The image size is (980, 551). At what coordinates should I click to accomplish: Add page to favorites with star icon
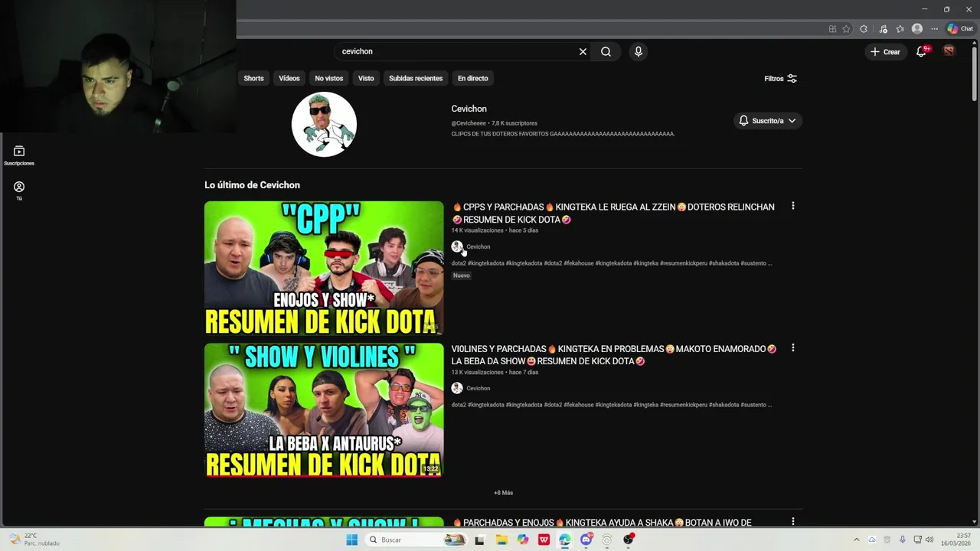pos(846,29)
